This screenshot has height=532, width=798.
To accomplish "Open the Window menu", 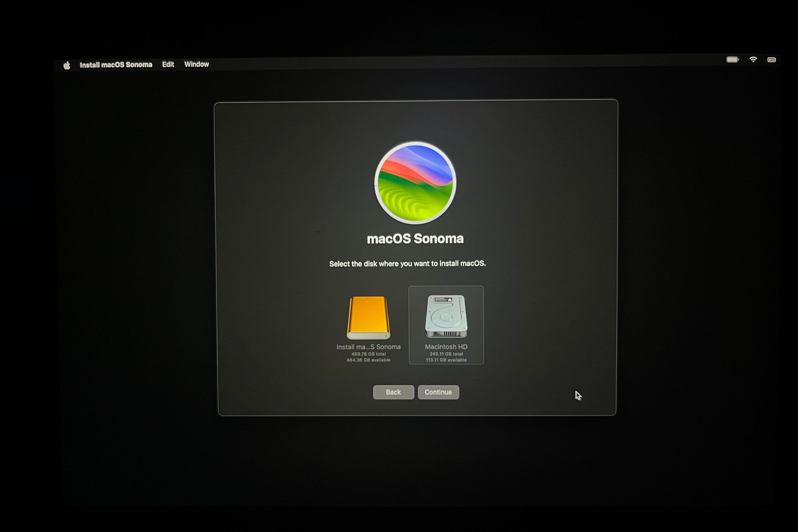I will pyautogui.click(x=196, y=64).
